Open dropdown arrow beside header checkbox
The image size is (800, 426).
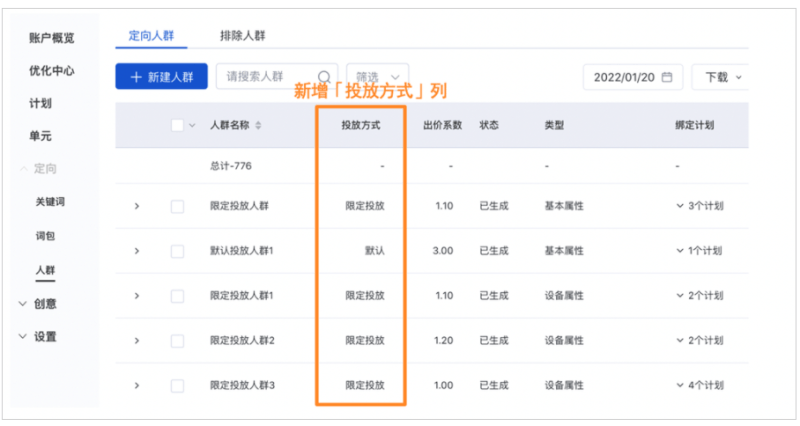(192, 126)
